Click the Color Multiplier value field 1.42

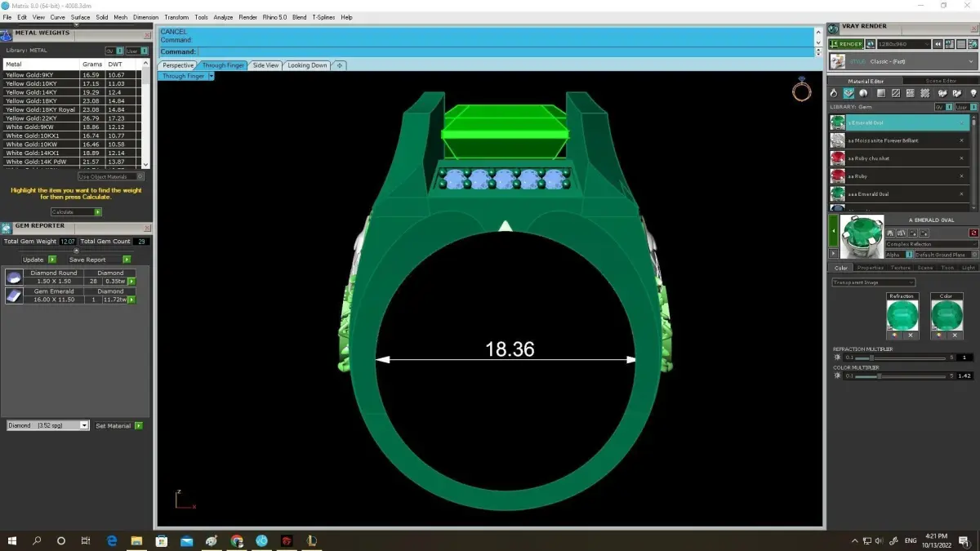(964, 376)
